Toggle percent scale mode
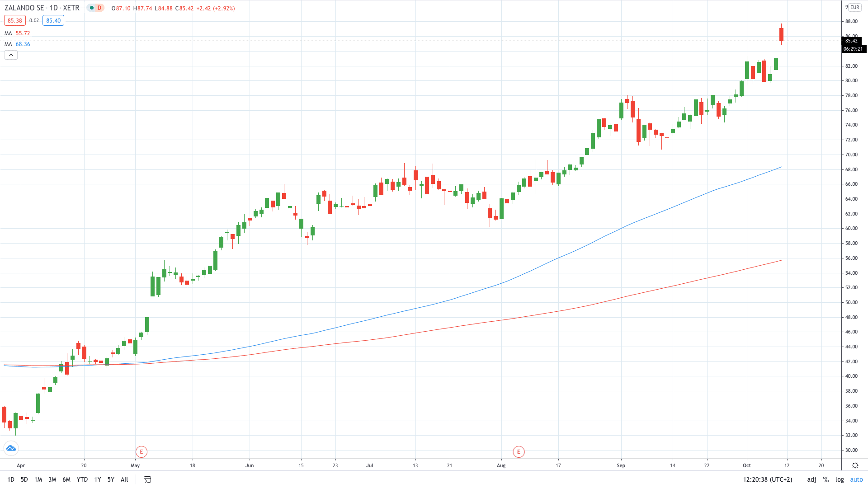 point(826,479)
